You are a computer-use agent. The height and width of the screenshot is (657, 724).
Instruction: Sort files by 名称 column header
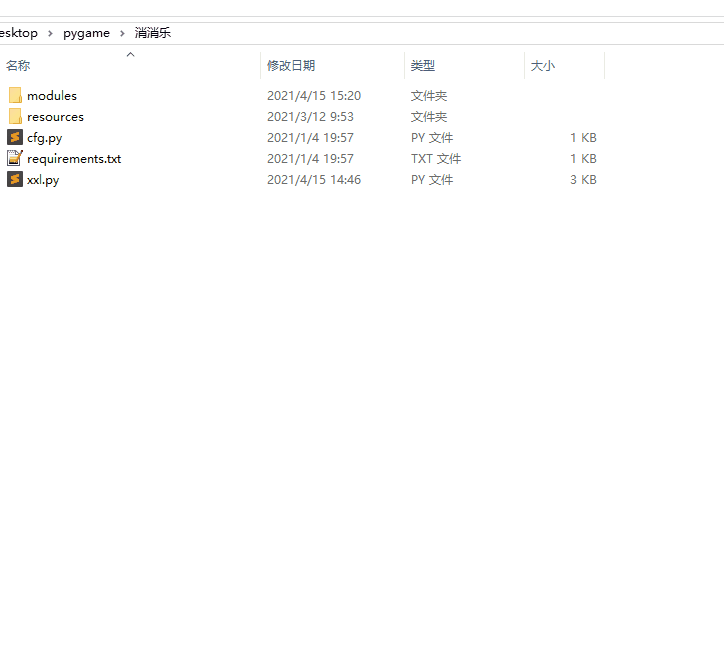(18, 66)
